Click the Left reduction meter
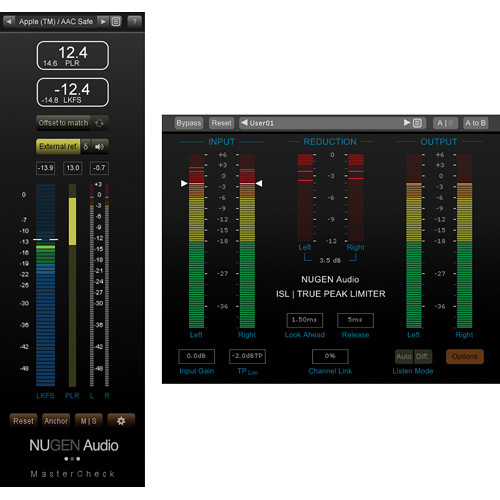Viewport: 500px width, 500px height. 305,197
